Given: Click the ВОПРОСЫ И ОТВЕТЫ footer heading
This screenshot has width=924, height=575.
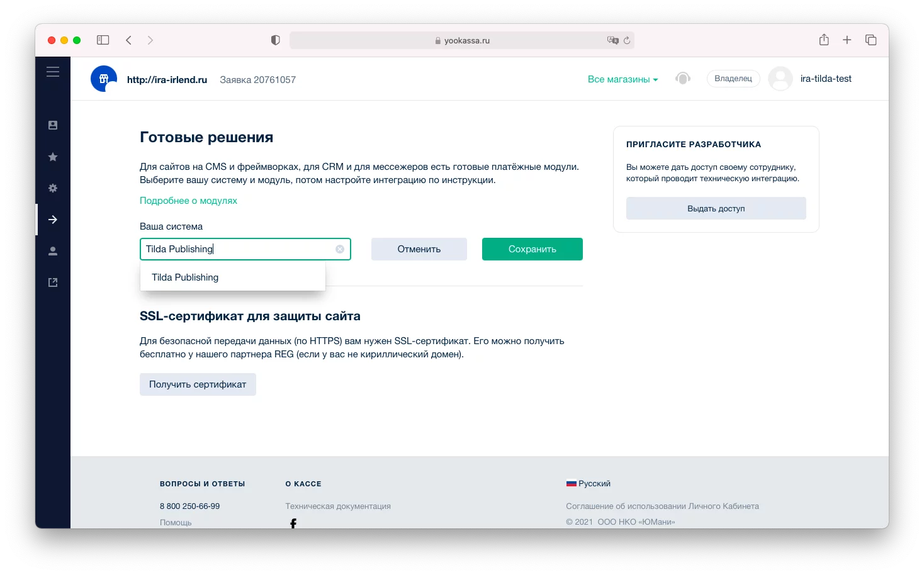Looking at the screenshot, I should (203, 484).
